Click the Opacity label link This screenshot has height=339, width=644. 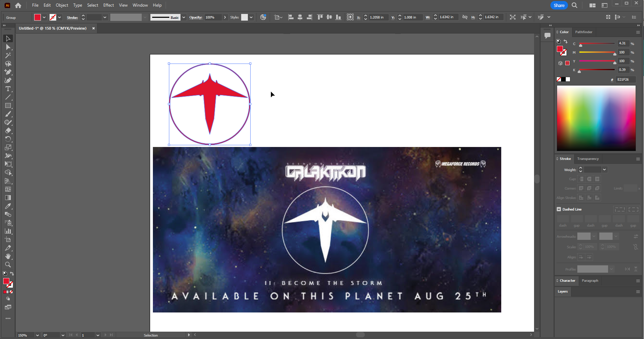(x=196, y=17)
